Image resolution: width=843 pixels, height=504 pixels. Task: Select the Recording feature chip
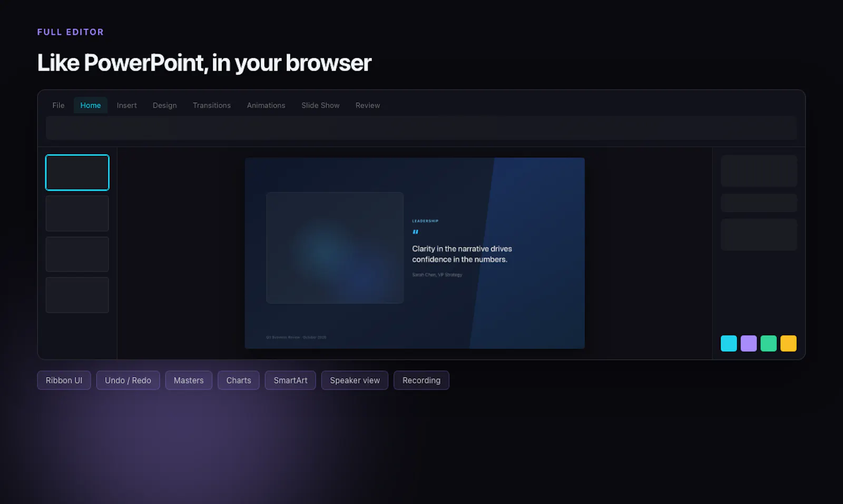coord(421,380)
